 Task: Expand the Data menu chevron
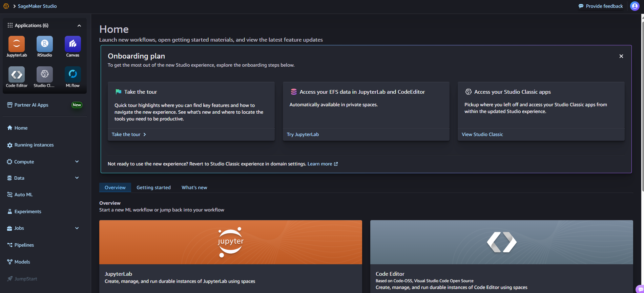point(77,178)
